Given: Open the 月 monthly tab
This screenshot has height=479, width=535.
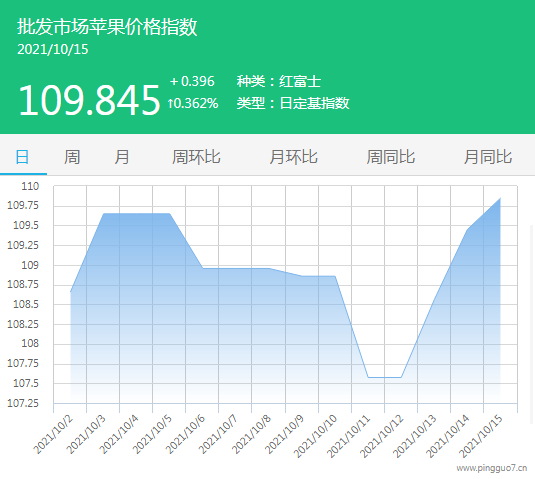Looking at the screenshot, I should 122,157.
